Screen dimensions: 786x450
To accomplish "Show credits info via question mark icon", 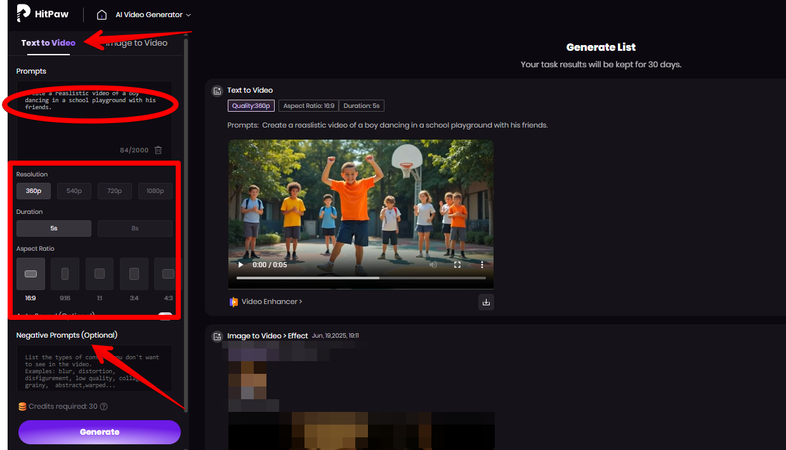I will (103, 406).
